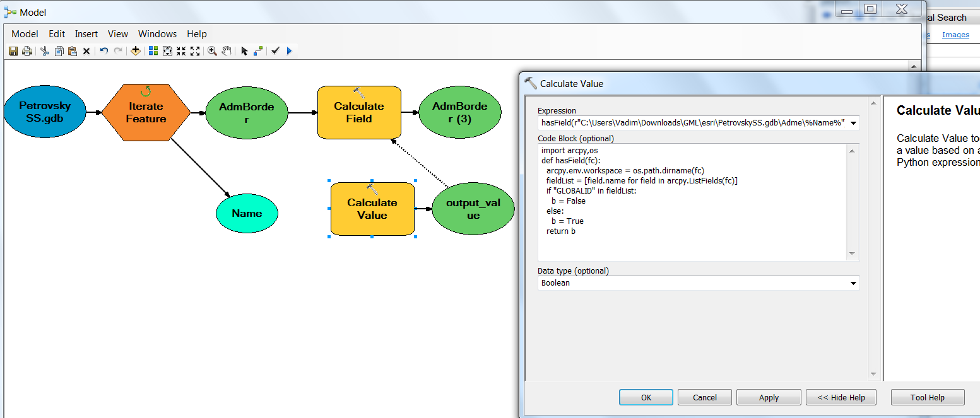Confirm the dialog with OK

tap(646, 397)
